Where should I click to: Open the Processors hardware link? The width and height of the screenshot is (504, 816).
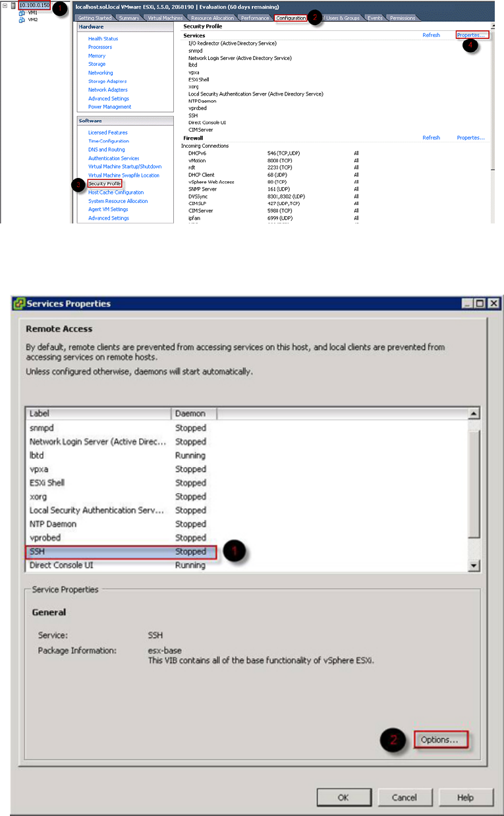click(100, 47)
